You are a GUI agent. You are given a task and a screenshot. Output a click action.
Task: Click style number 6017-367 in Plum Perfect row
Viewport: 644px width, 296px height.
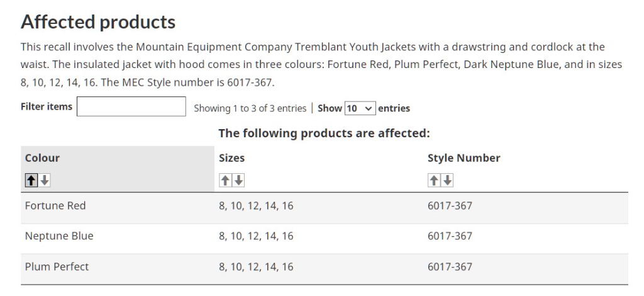[450, 267]
